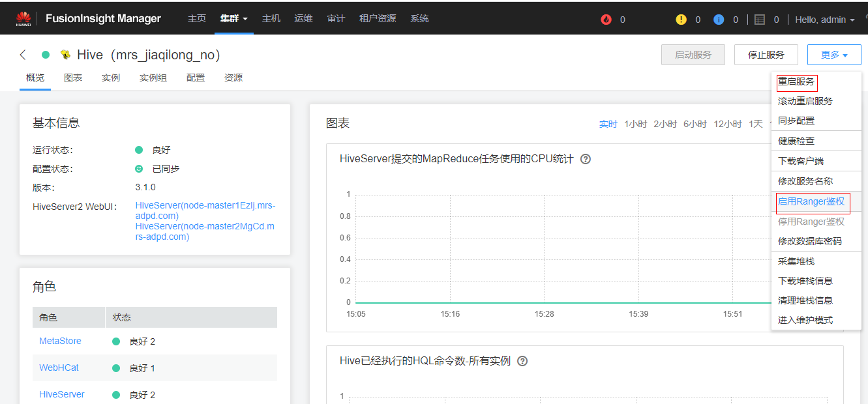Viewport: 868px width, 404px height.
Task: Open the 集群 dropdown menu
Action: pos(234,19)
